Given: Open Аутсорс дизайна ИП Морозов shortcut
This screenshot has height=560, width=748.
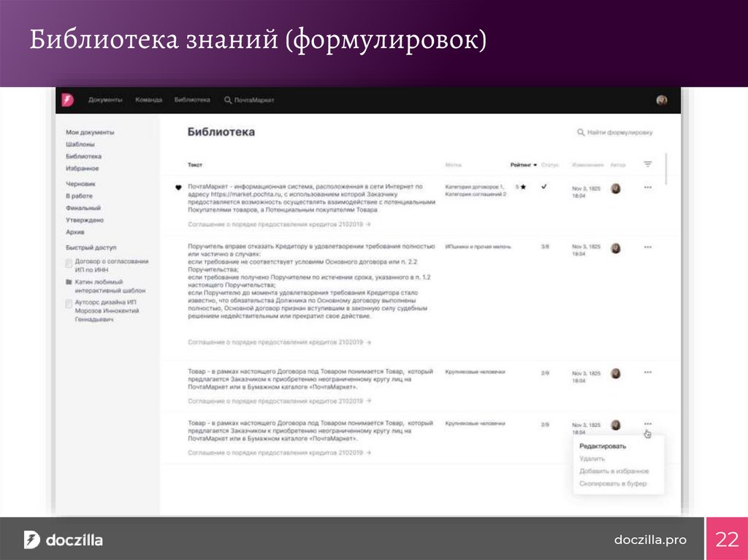Looking at the screenshot, I should click(107, 310).
